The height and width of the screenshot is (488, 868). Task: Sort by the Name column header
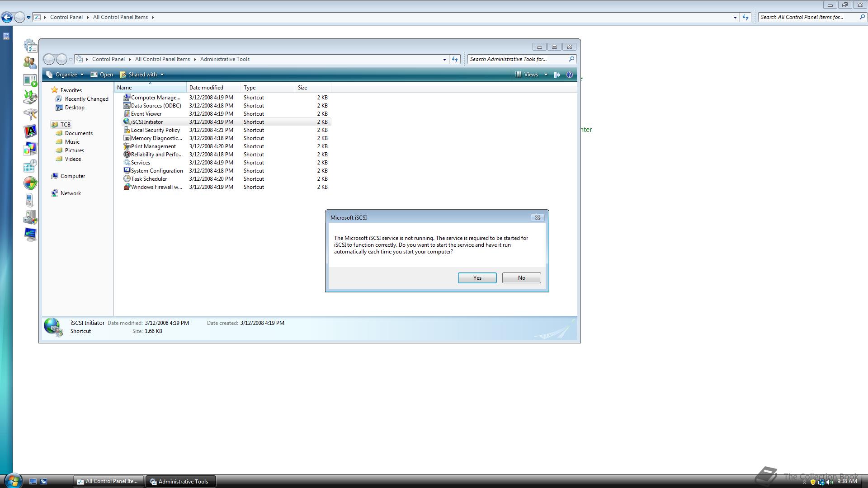click(x=151, y=88)
